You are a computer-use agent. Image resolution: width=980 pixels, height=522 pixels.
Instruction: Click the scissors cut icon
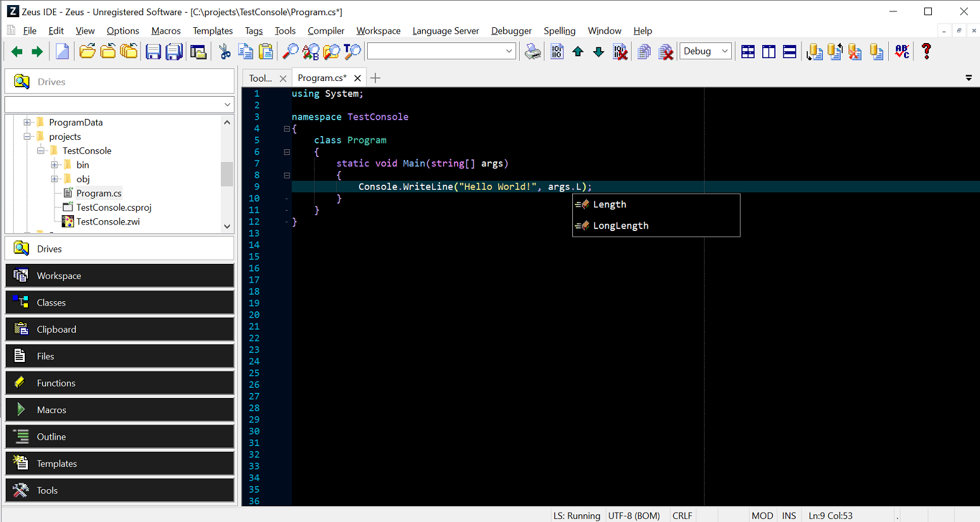225,52
